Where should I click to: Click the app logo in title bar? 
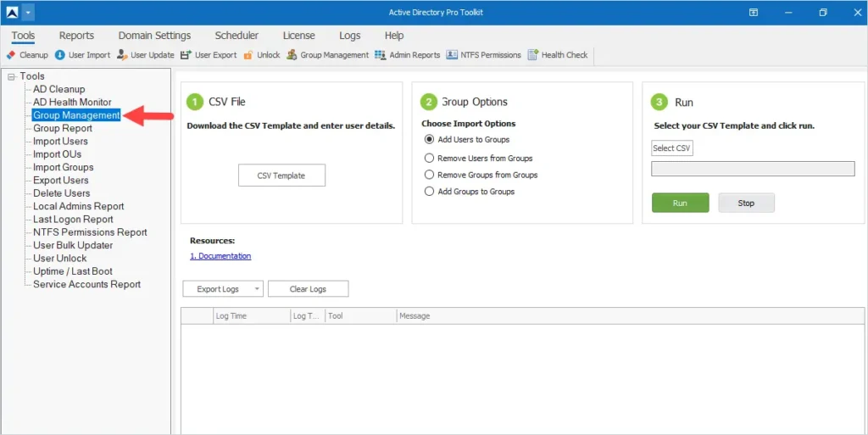click(12, 12)
